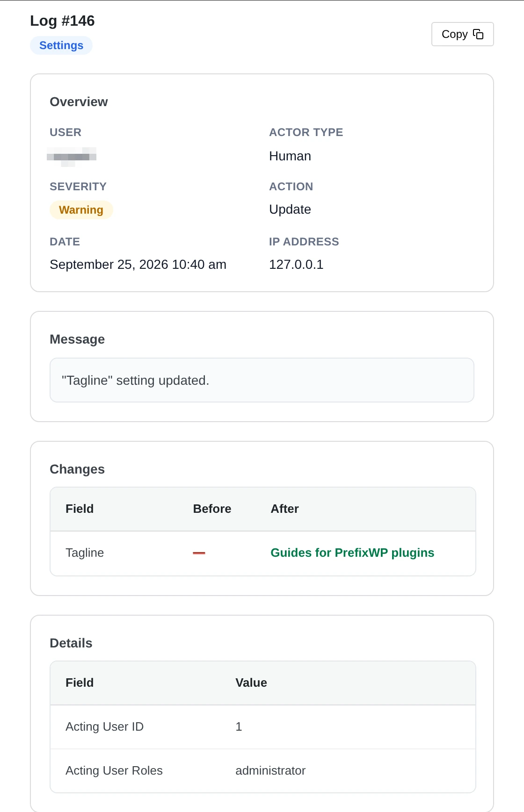Click the Copy button label
Viewport: 524px width, 812px height.
454,34
